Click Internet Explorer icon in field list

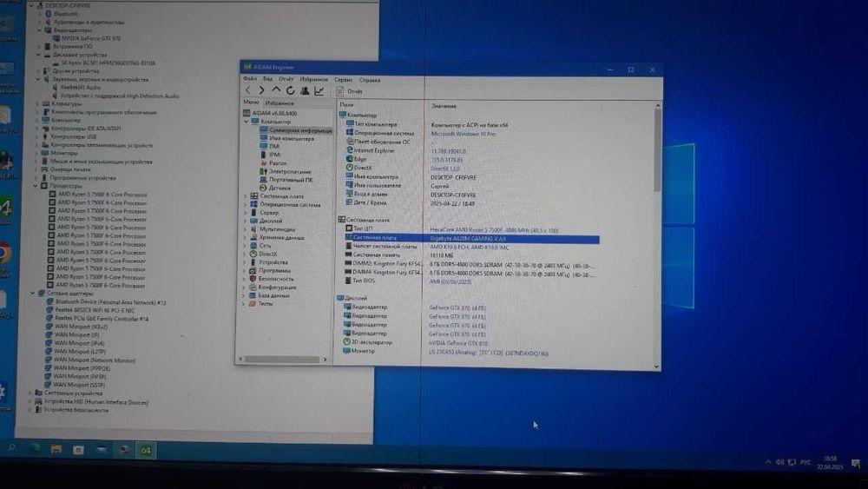(x=349, y=150)
